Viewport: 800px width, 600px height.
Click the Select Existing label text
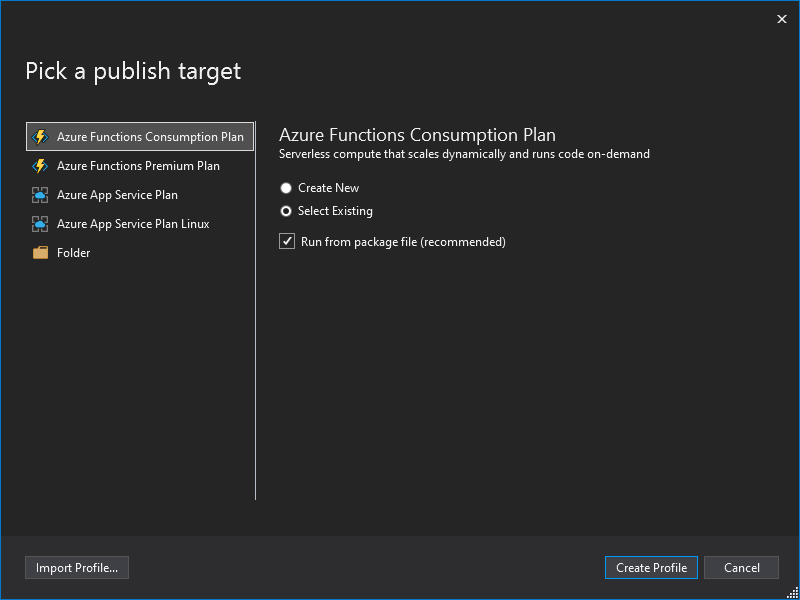pyautogui.click(x=335, y=211)
